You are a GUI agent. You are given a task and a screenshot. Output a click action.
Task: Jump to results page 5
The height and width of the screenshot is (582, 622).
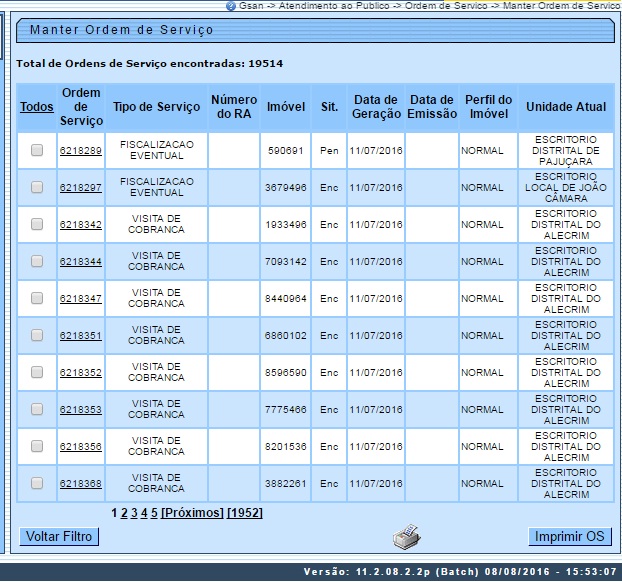coord(154,512)
